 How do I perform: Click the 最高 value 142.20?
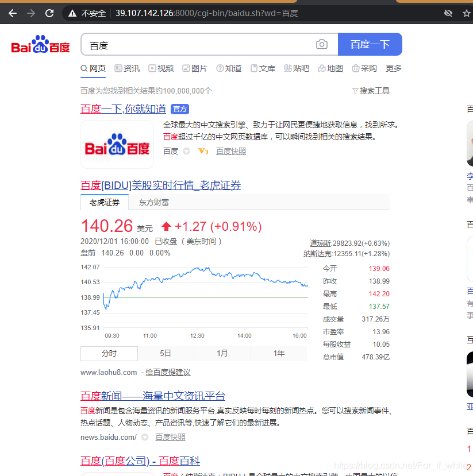click(x=379, y=293)
